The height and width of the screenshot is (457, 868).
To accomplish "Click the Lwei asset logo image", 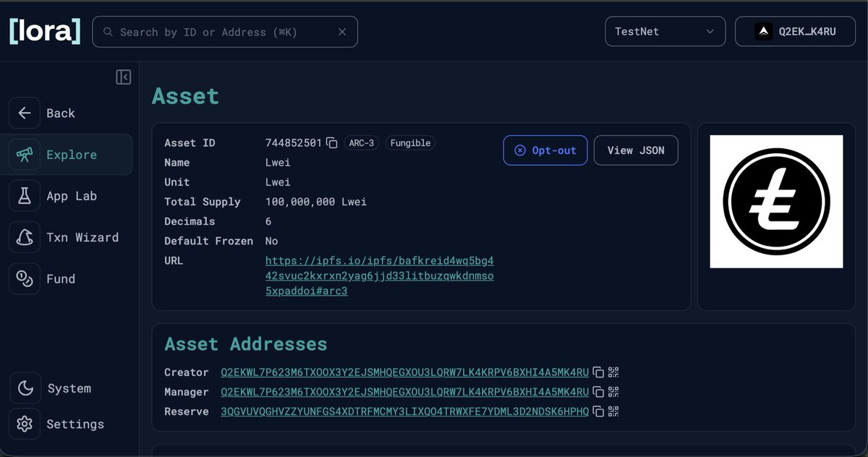I will point(776,201).
